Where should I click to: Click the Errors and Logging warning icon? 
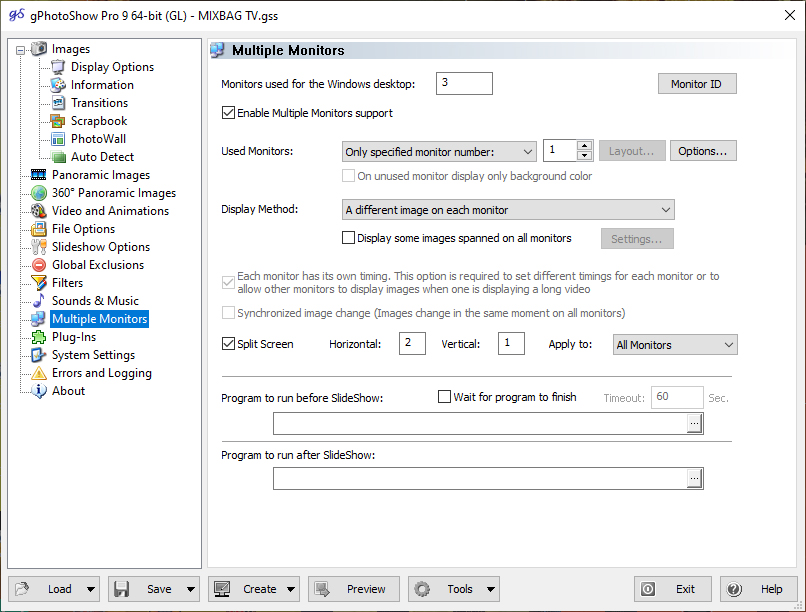39,373
